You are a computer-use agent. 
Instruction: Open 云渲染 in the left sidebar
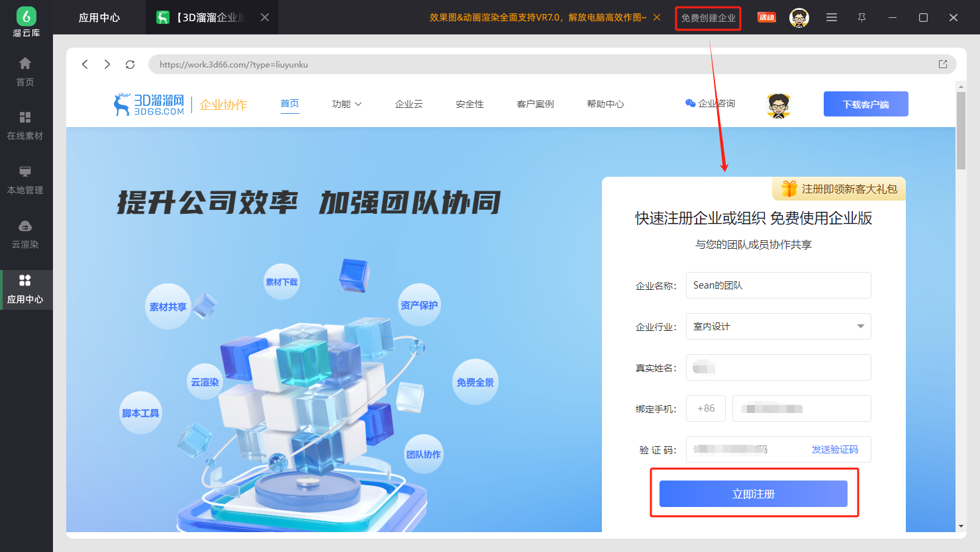coord(25,234)
